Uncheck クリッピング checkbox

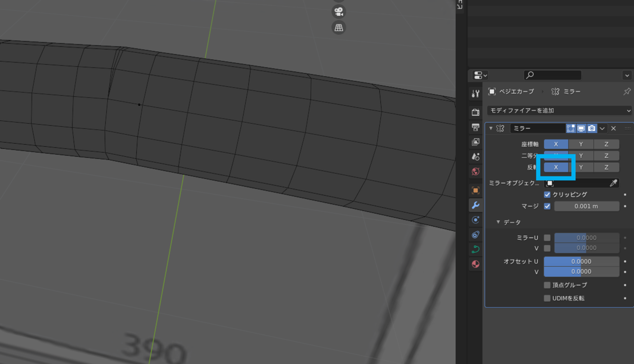547,194
